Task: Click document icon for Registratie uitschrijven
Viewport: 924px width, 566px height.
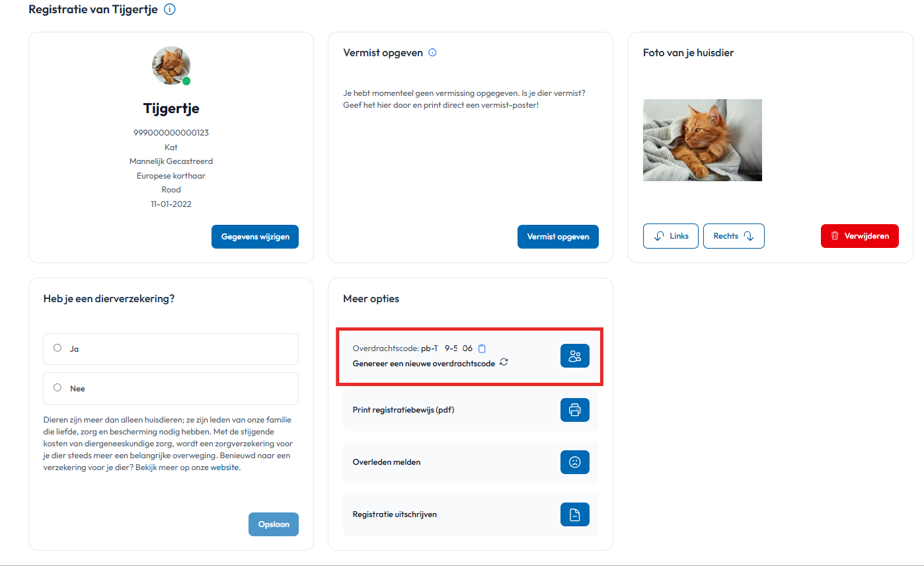Action: 575,514
